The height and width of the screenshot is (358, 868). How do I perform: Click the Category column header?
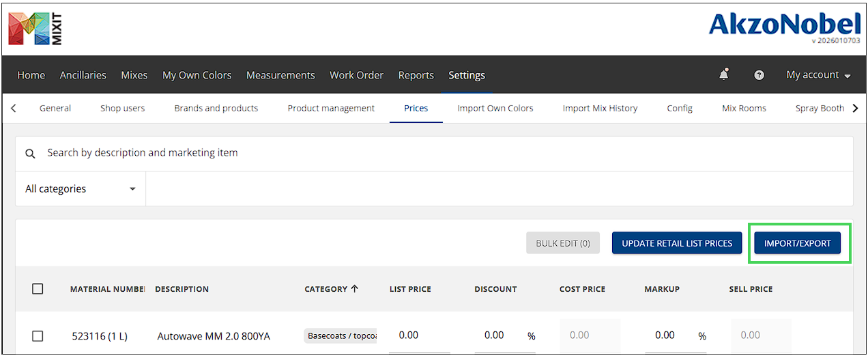326,289
